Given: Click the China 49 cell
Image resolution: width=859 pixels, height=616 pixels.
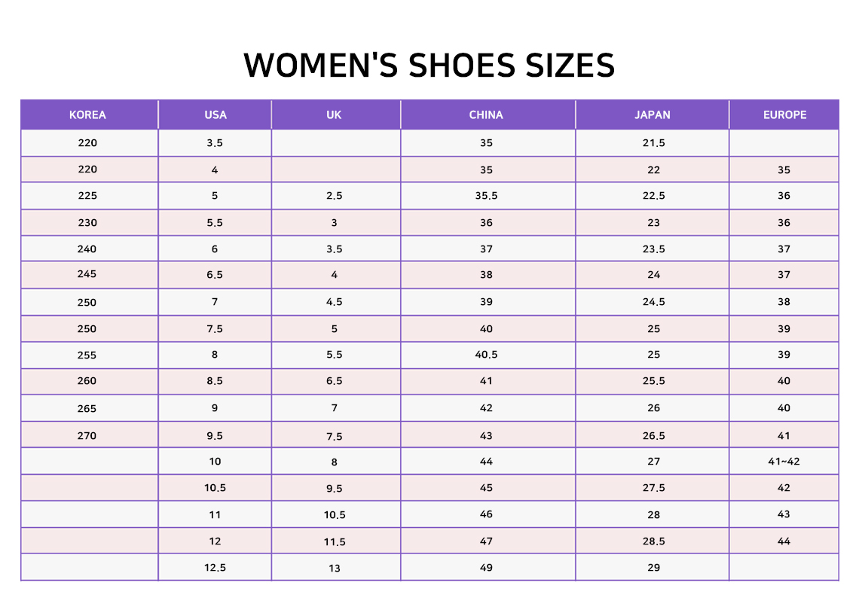Looking at the screenshot, I should click(488, 567).
